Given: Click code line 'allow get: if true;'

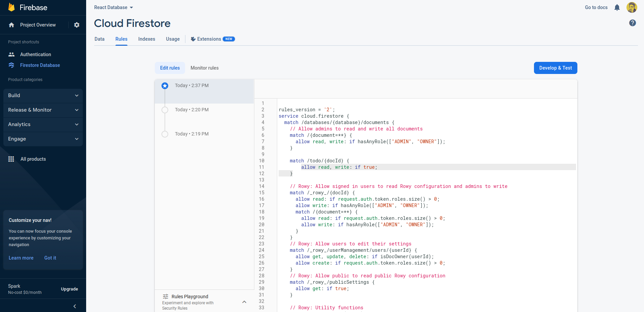Looking at the screenshot, I should click(x=322, y=288).
